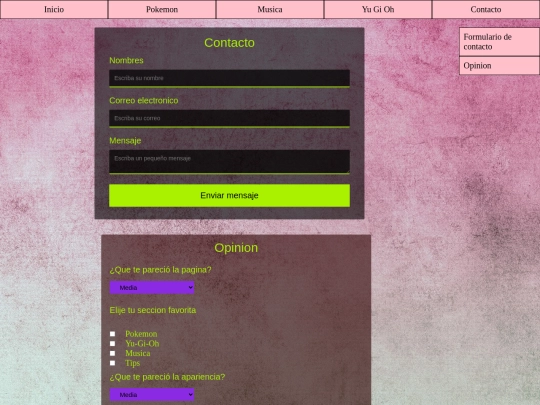The image size is (540, 405).
Task: Click the Mensaje label text
Action: [125, 141]
